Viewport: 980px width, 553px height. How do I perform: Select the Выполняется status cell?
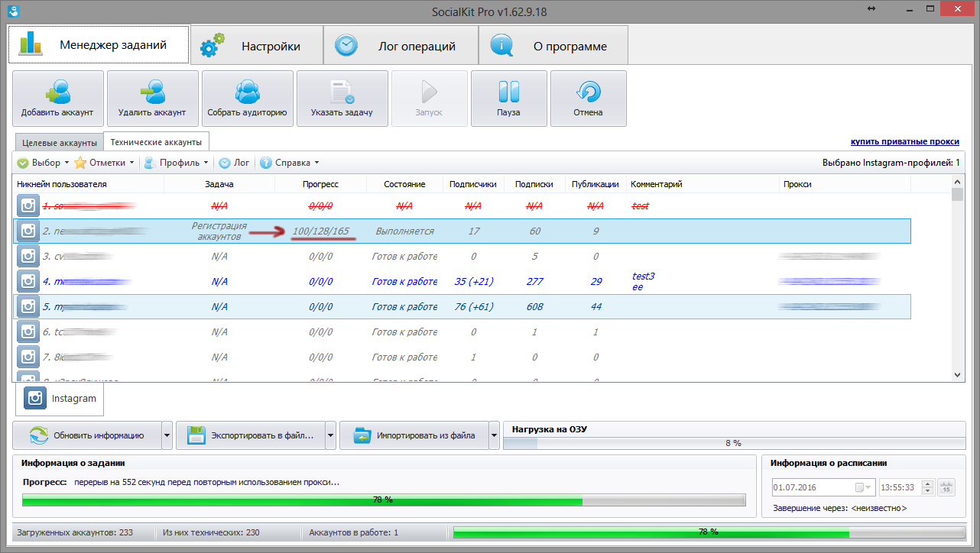(x=404, y=231)
